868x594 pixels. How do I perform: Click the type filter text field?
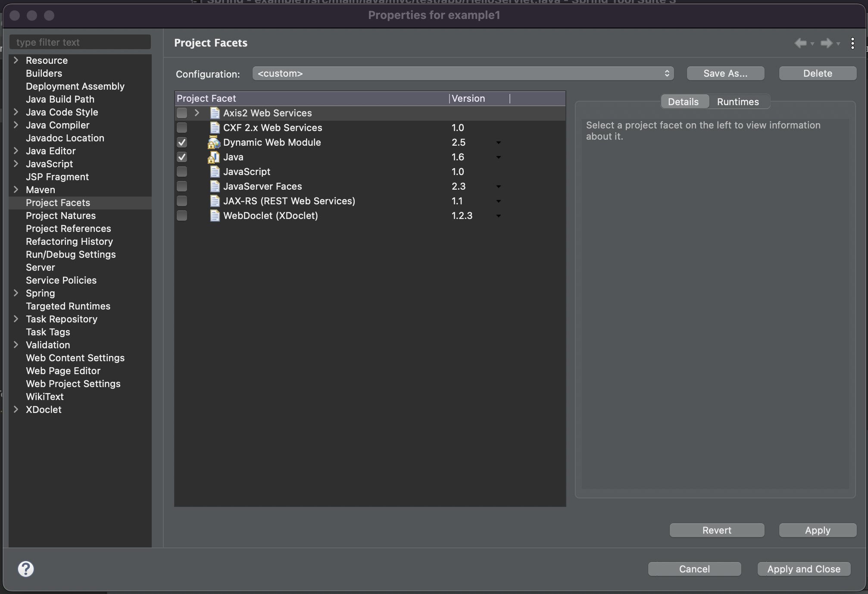pos(80,42)
